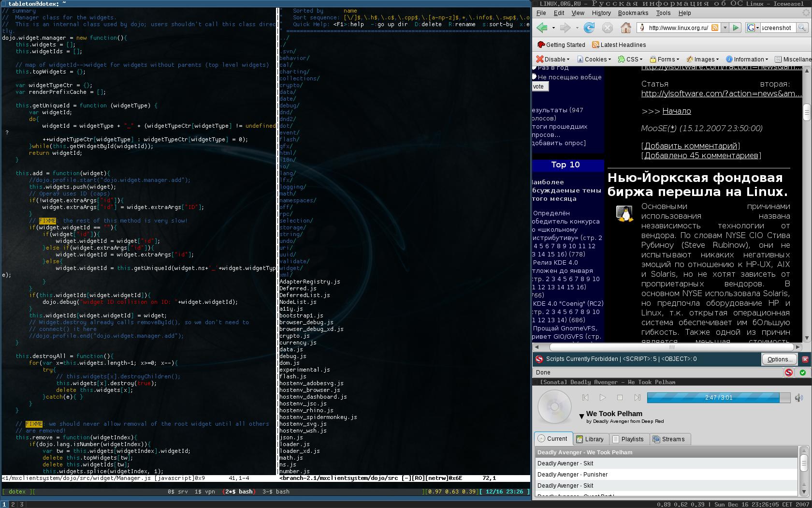Switch to the Library tab in Sonata
This screenshot has height=508, width=812.
[x=590, y=439]
